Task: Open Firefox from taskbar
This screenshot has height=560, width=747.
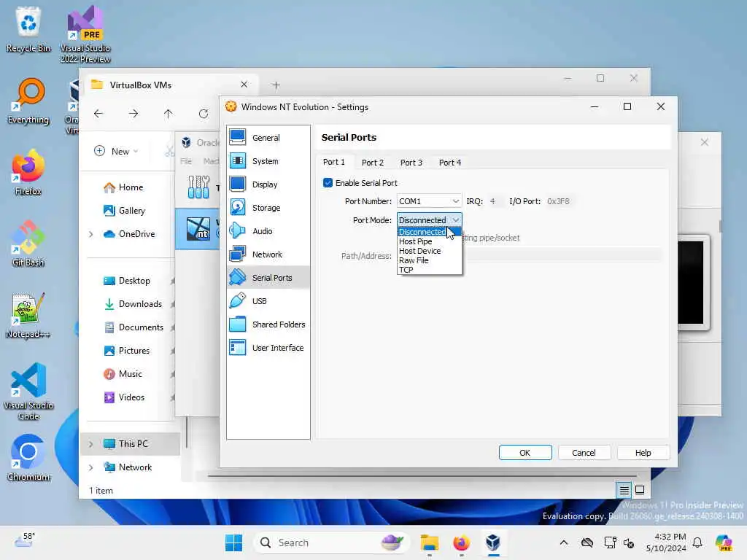Action: pos(461,542)
